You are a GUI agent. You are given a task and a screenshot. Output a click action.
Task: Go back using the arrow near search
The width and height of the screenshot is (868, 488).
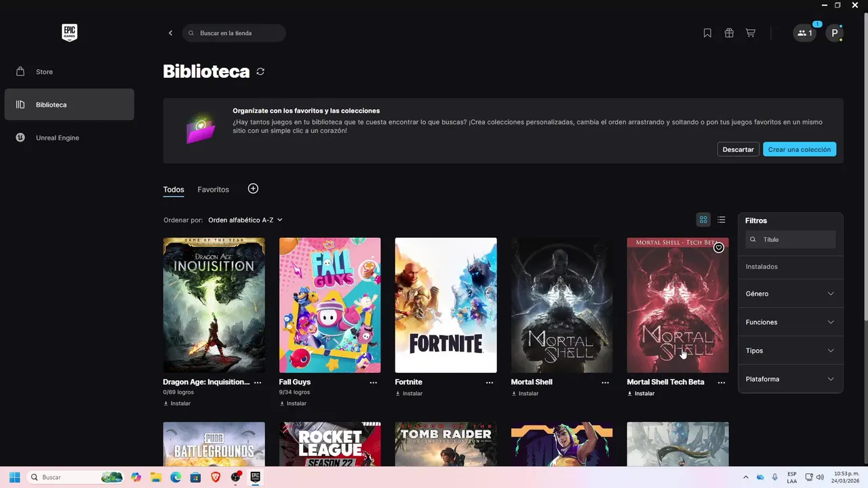coord(170,33)
